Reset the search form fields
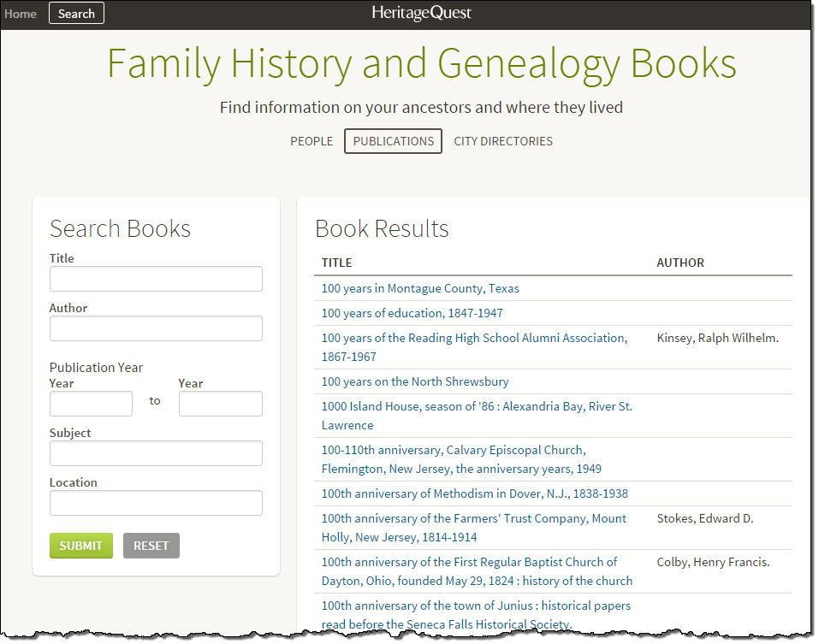The height and width of the screenshot is (644, 819). (x=151, y=545)
